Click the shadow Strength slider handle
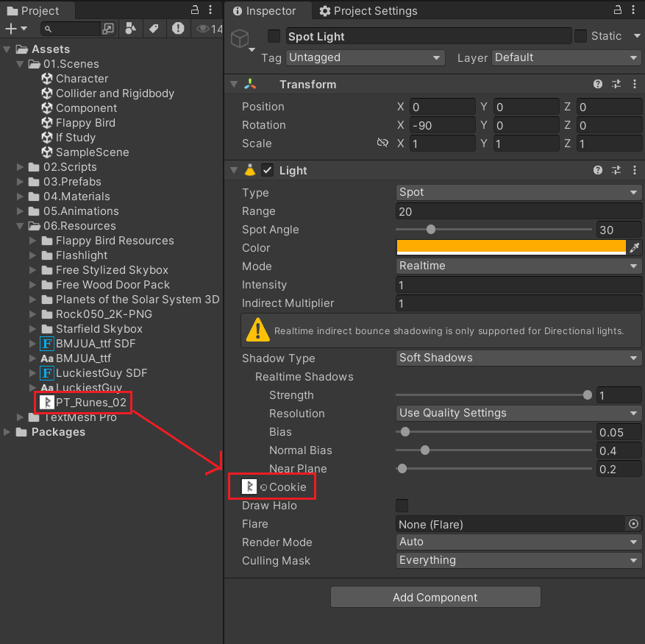The height and width of the screenshot is (644, 645). pyautogui.click(x=588, y=395)
